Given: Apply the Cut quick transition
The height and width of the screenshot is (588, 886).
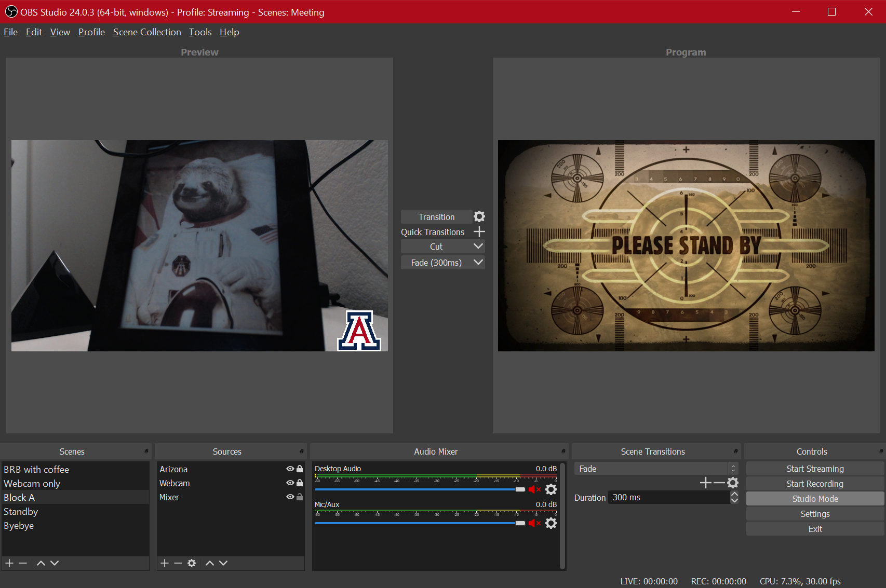Looking at the screenshot, I should coord(436,247).
